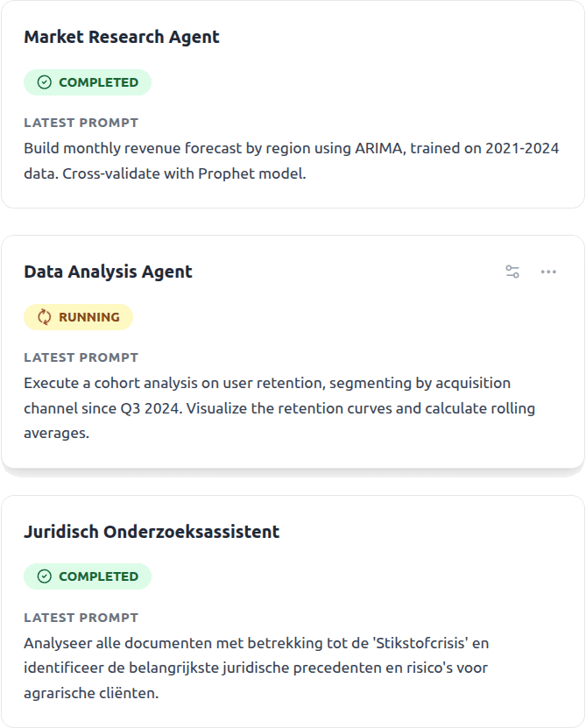This screenshot has height=728, width=586.
Task: Toggle the RUNNING status badge
Action: coord(78,317)
